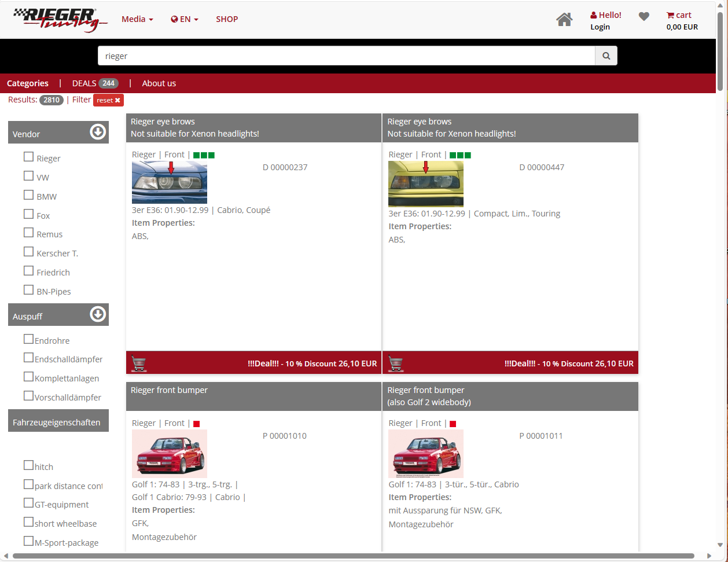
Task: Open the Media dropdown menu
Action: pyautogui.click(x=137, y=19)
